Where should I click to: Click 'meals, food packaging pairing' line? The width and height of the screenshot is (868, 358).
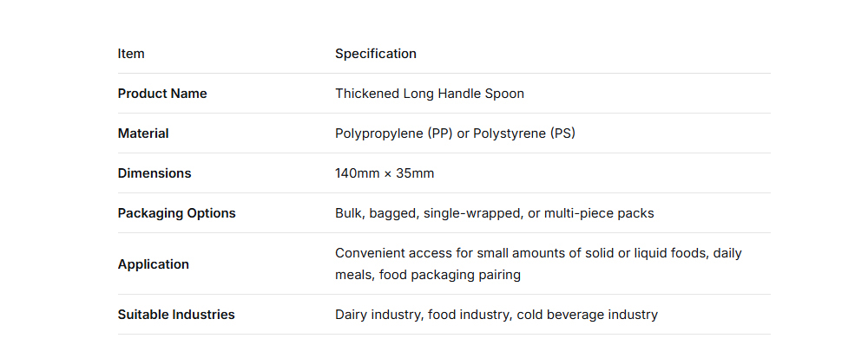428,275
